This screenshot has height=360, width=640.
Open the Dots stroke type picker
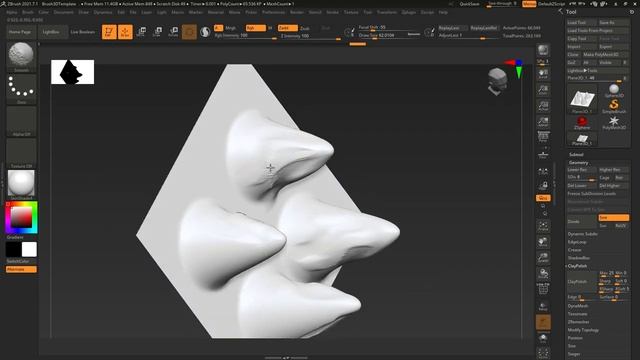[21, 89]
